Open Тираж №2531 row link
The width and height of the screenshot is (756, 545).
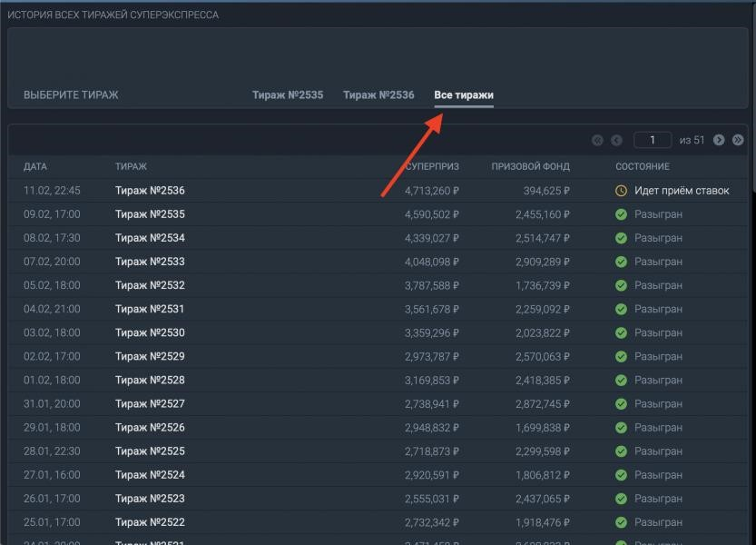coord(150,309)
